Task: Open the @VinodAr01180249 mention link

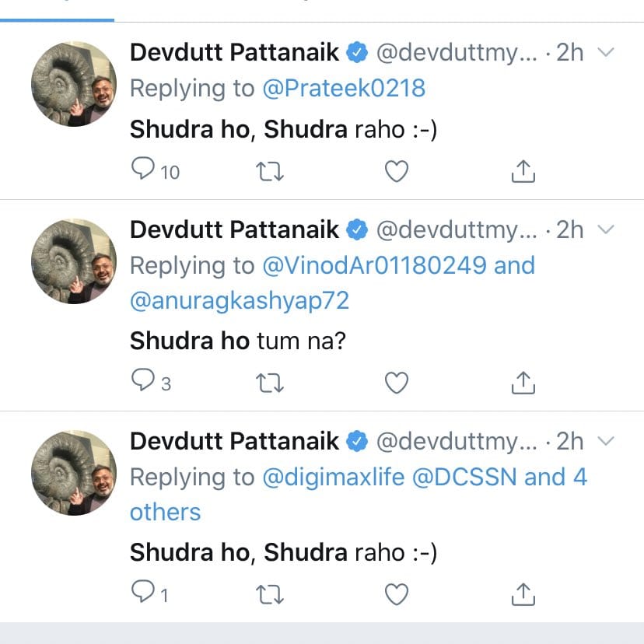Action: (x=375, y=266)
